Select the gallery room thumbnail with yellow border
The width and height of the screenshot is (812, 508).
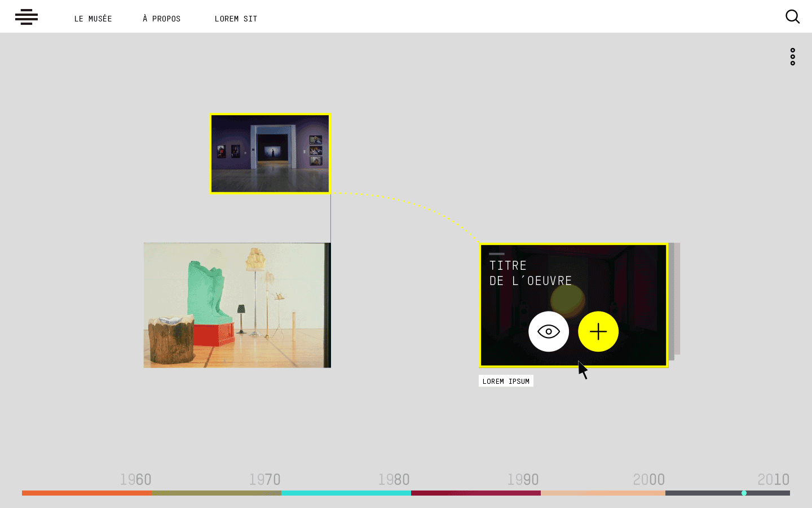(x=270, y=154)
